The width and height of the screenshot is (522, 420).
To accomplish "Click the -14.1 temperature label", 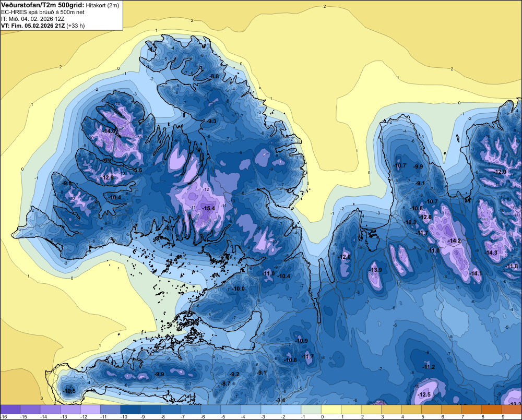I will pos(476,273).
